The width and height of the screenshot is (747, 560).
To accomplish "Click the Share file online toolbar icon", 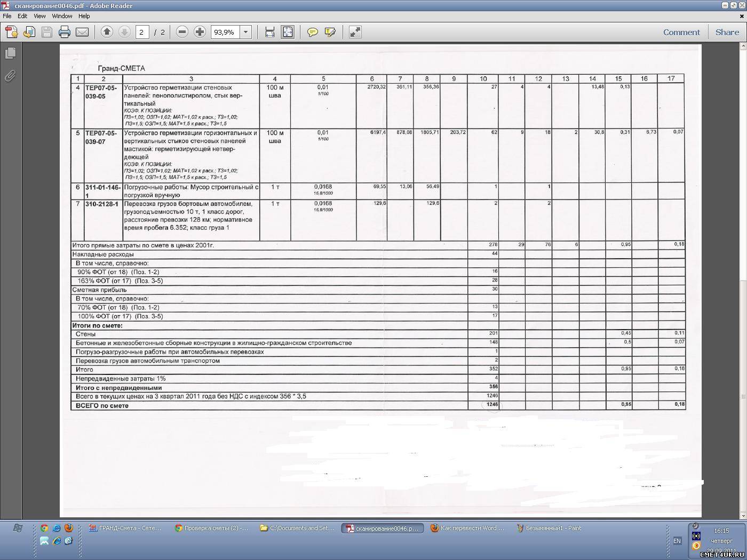I will [x=29, y=33].
